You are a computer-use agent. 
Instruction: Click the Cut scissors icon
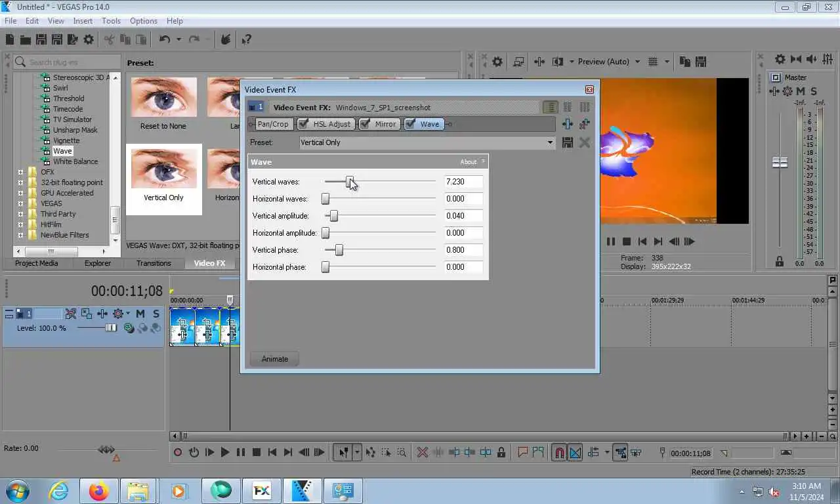click(109, 39)
